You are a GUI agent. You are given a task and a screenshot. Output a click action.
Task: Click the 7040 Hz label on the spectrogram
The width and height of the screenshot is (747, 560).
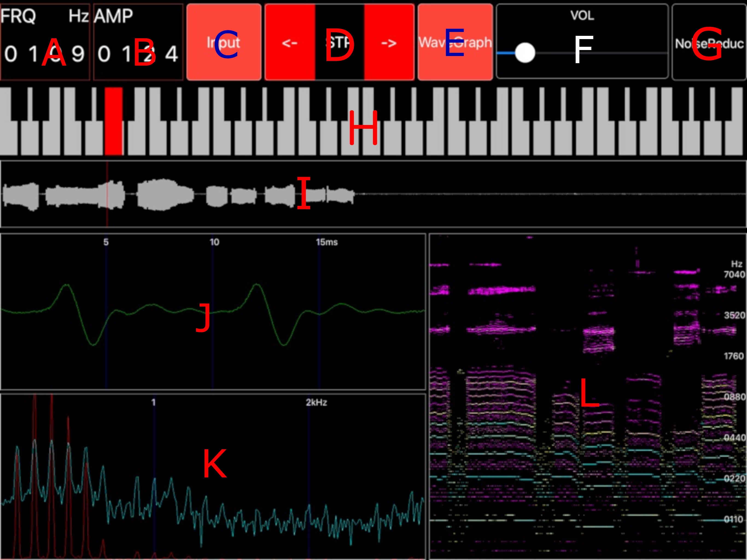pos(734,274)
